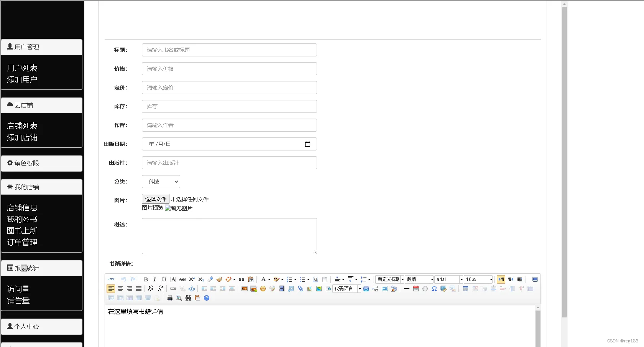This screenshot has width=644, height=347.
Task: Click the superscript icon
Action: (192, 279)
